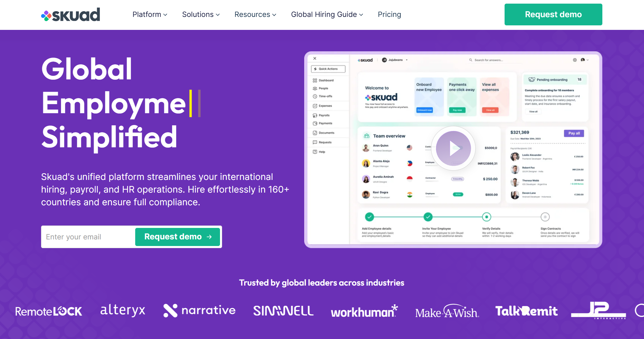644x339 pixels.
Task: Click the email input field
Action: 87,236
